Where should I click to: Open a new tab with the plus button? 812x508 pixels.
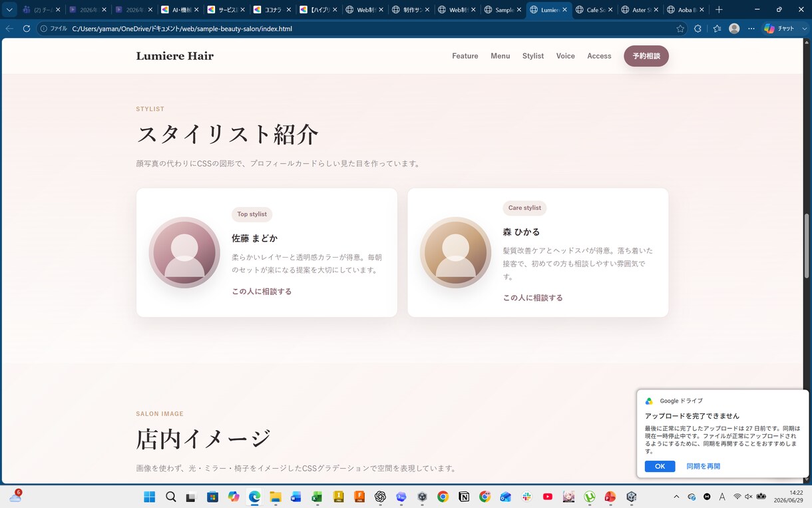719,10
